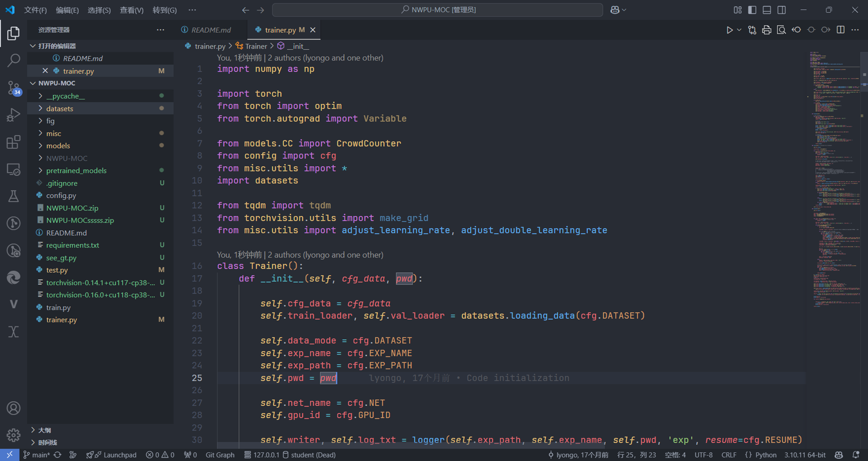This screenshot has width=868, height=461.
Task: Open Copilot chat icon in title bar
Action: (x=615, y=10)
